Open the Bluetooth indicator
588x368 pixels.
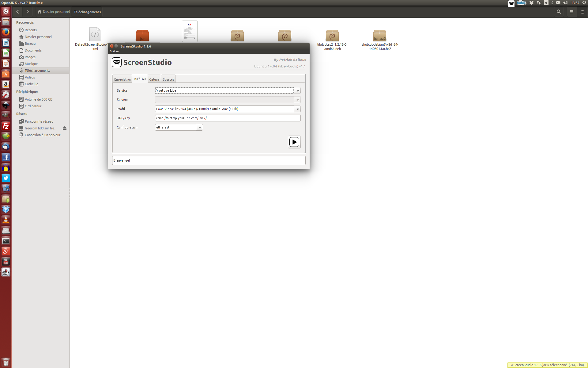click(552, 3)
